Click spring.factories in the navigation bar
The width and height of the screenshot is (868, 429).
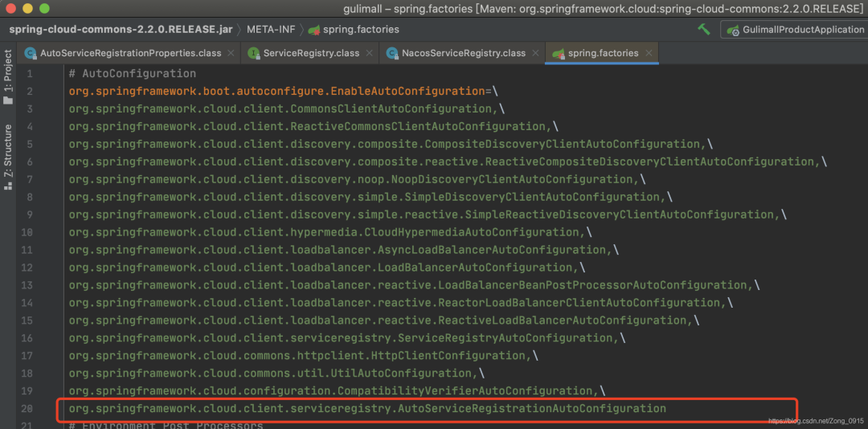360,30
